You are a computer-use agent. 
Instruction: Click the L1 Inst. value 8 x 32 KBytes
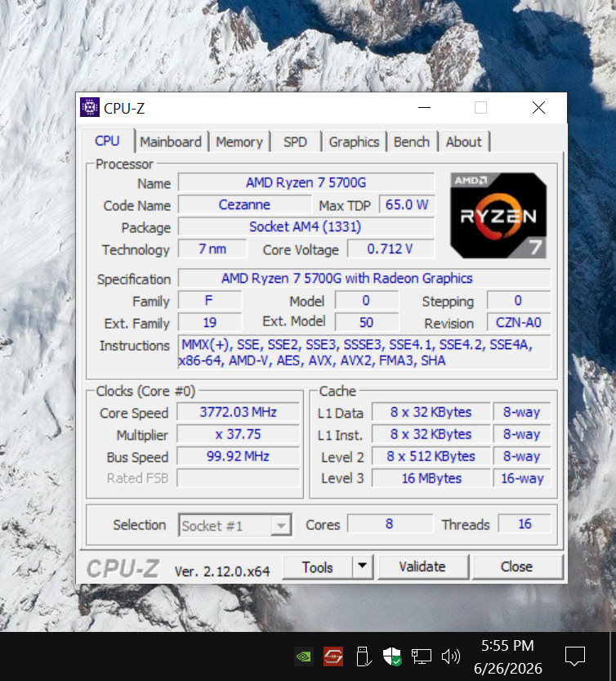(431, 434)
